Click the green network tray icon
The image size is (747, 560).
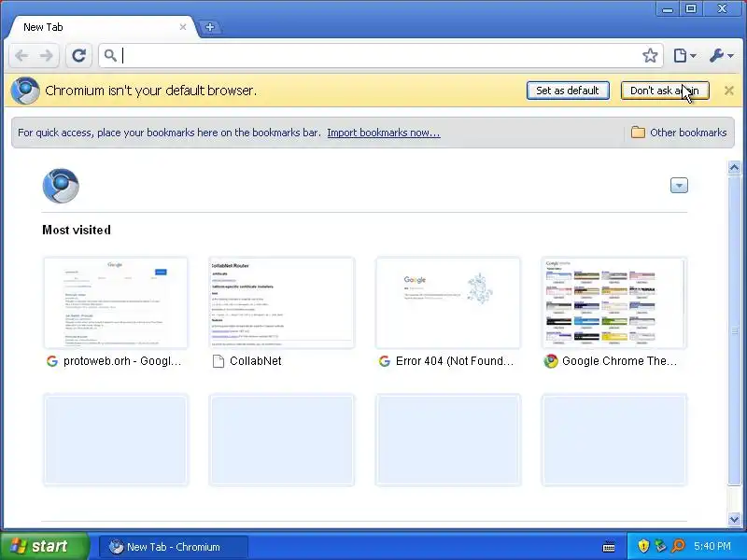pyautogui.click(x=660, y=546)
